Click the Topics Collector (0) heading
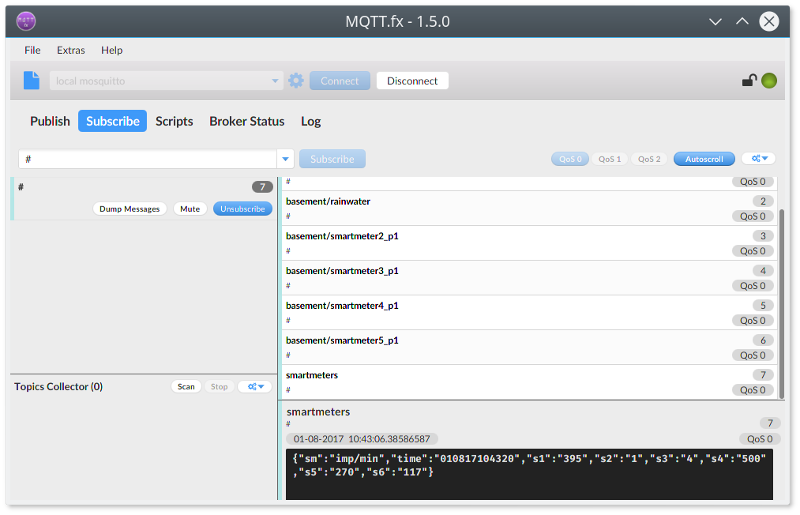 click(x=58, y=386)
